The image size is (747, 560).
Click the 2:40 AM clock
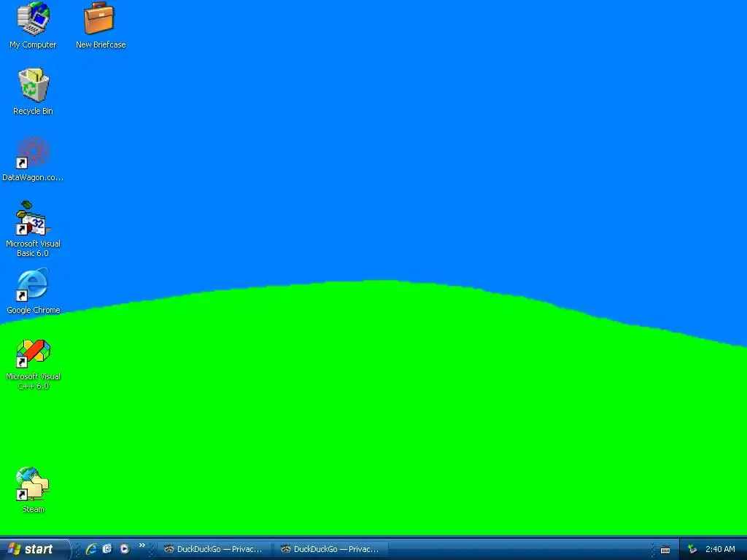click(720, 549)
